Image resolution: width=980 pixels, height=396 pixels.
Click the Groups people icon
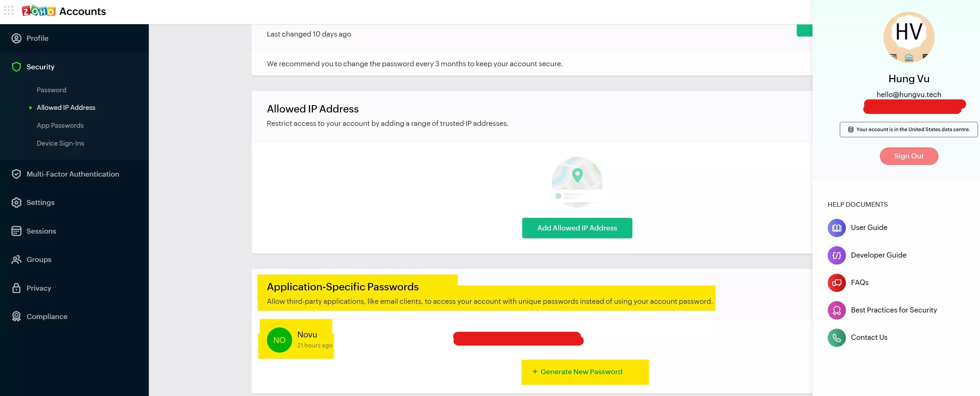(16, 259)
